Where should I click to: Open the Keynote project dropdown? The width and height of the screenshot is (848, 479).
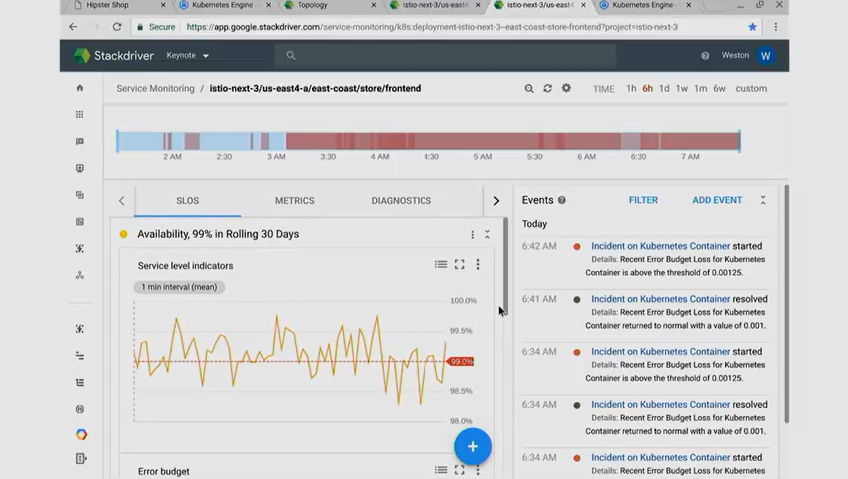click(x=188, y=56)
